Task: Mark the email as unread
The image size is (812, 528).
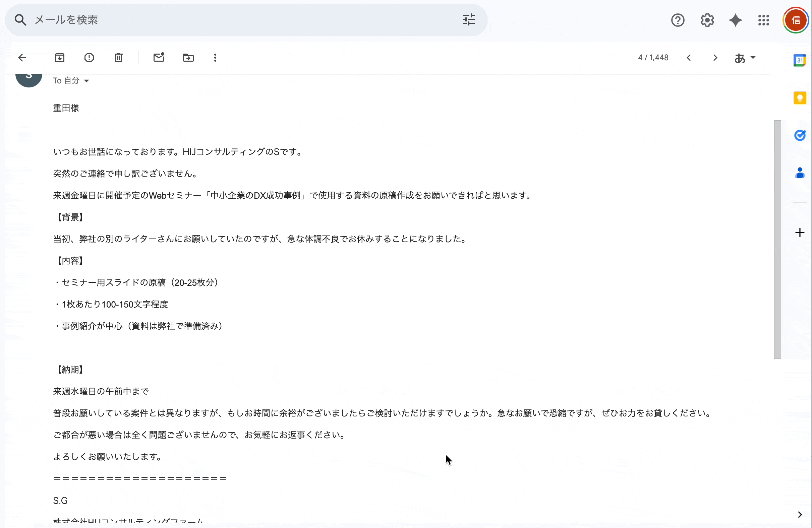Action: coord(159,58)
